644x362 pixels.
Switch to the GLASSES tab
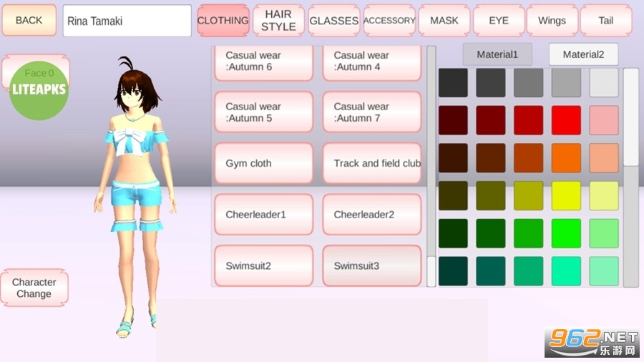[x=333, y=21]
